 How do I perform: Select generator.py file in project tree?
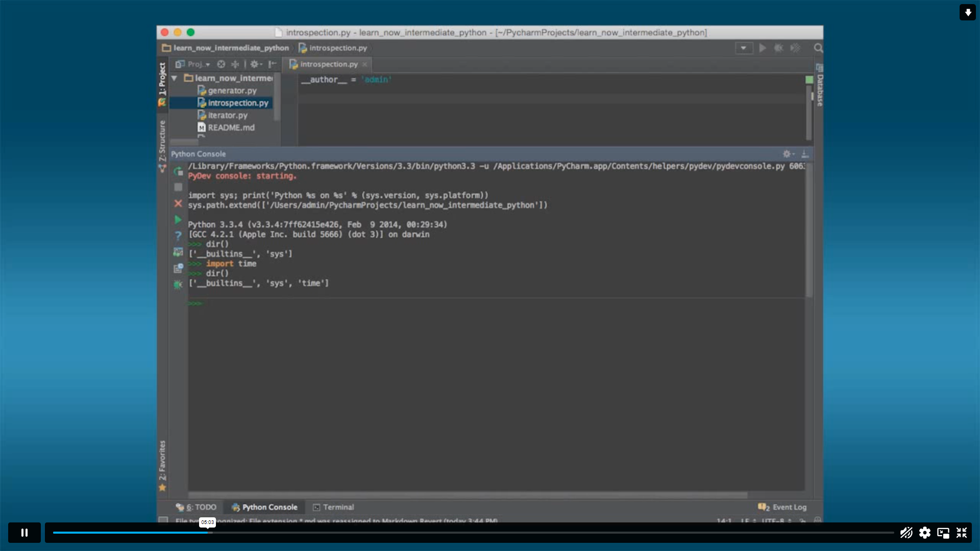[232, 90]
